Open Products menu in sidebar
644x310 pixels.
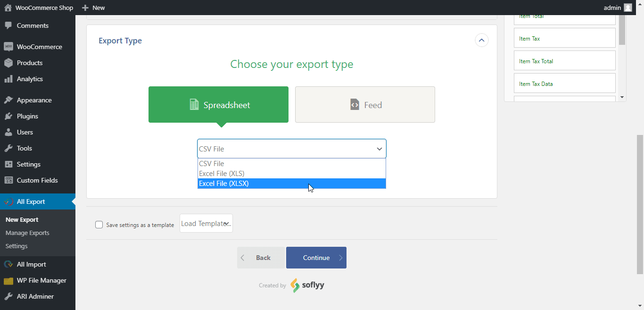38,63
